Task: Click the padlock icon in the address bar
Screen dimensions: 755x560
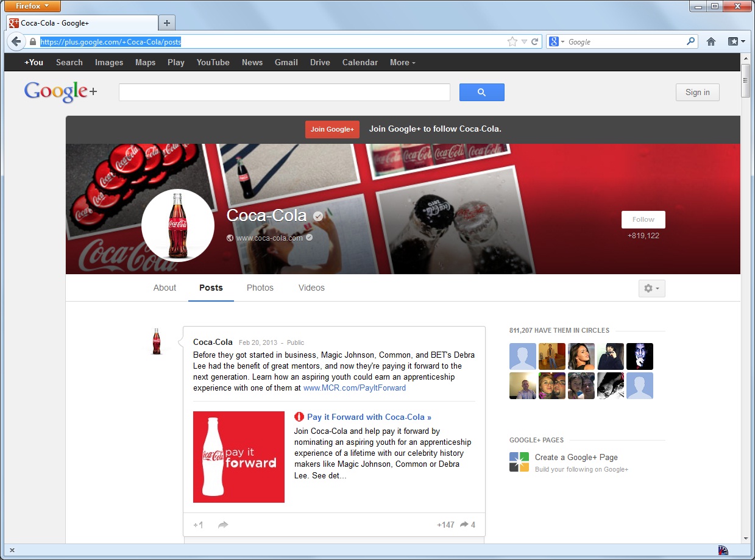Action: (32, 41)
